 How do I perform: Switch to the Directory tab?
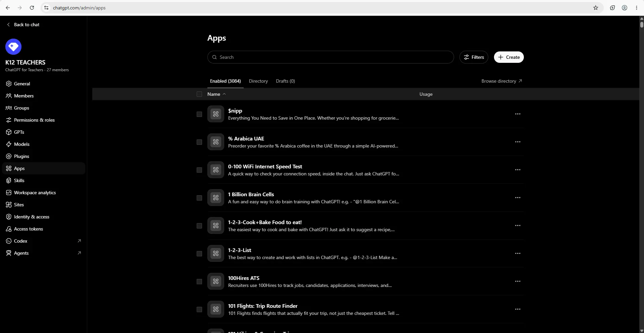pyautogui.click(x=258, y=81)
